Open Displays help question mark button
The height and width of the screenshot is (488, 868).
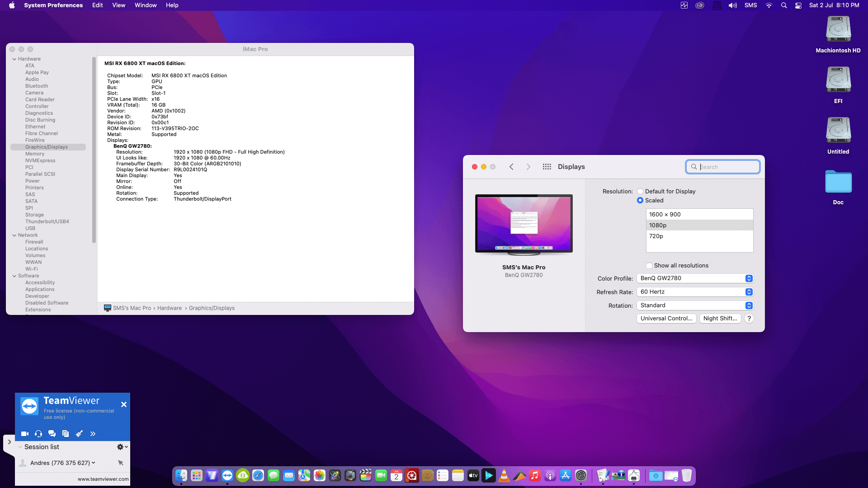pos(749,319)
